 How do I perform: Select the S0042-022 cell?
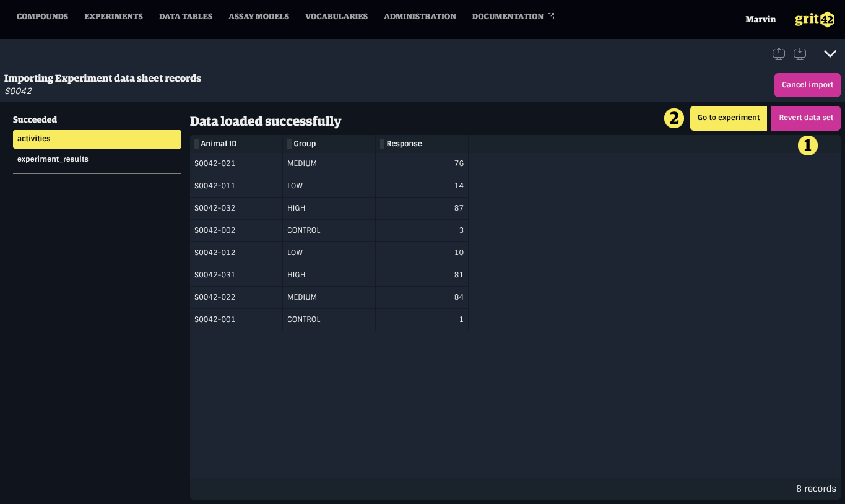(x=236, y=297)
